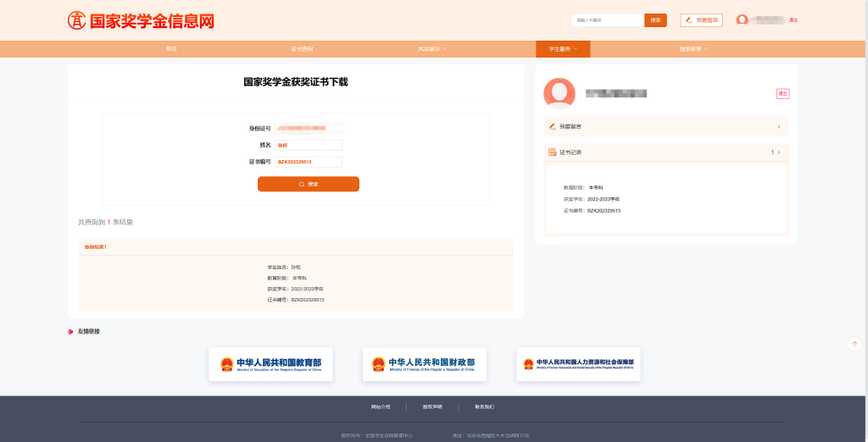
Task: Click the large profile avatar in sidebar
Action: [x=559, y=93]
